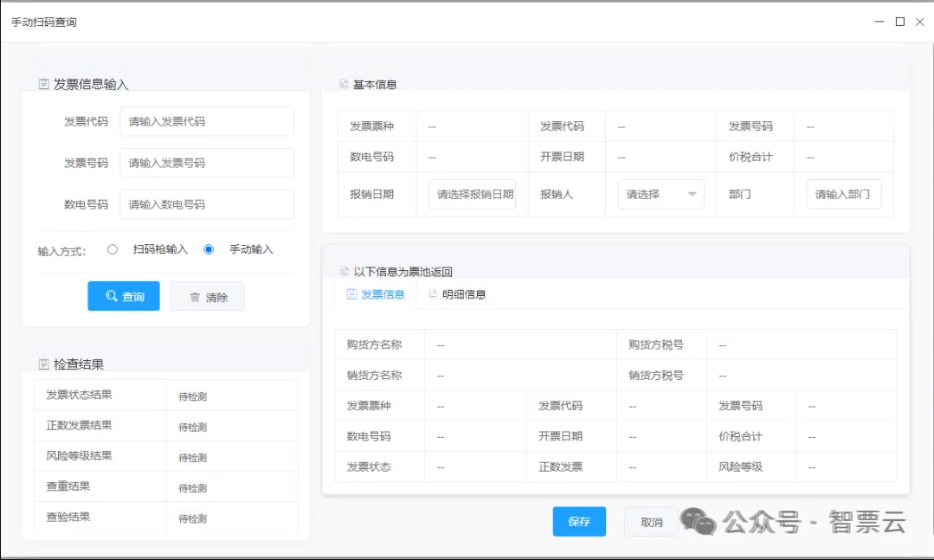Click the 正数发票结果 row label
This screenshot has width=934, height=560.
(x=80, y=425)
